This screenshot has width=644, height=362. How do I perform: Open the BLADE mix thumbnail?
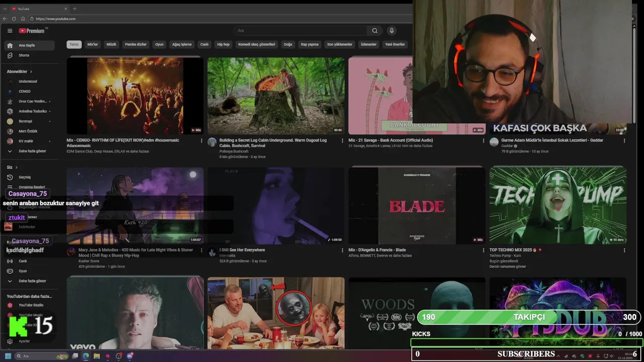[x=417, y=205]
